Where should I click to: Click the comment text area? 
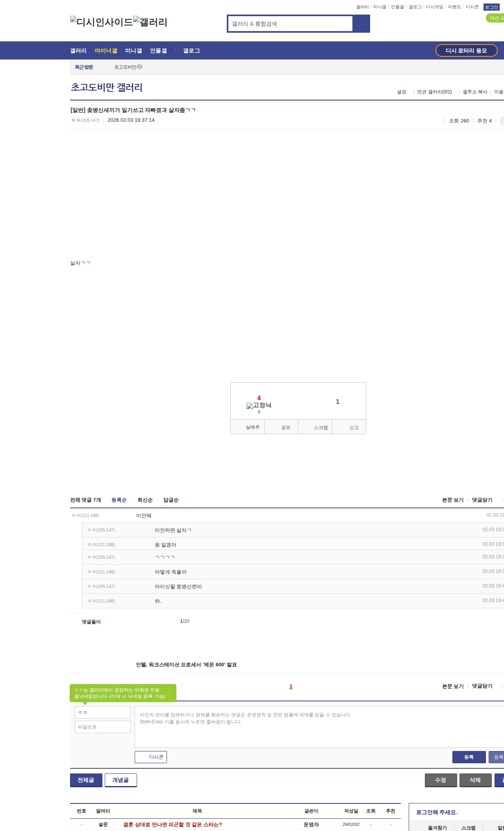click(x=319, y=727)
